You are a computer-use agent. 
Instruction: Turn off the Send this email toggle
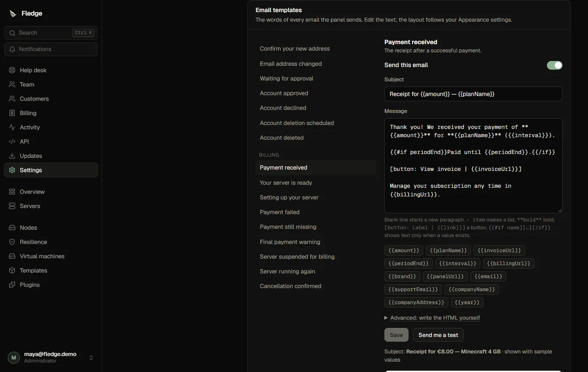click(555, 65)
